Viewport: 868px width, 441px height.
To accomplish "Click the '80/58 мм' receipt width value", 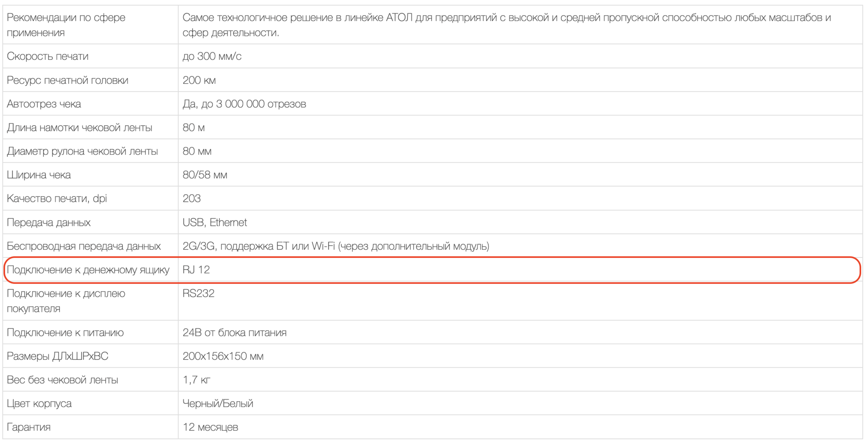I will (205, 175).
